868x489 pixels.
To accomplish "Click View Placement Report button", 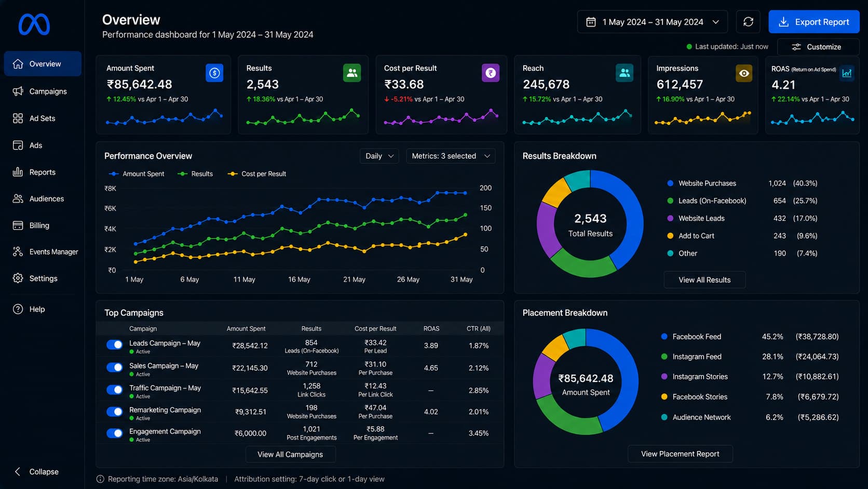I will tap(680, 454).
